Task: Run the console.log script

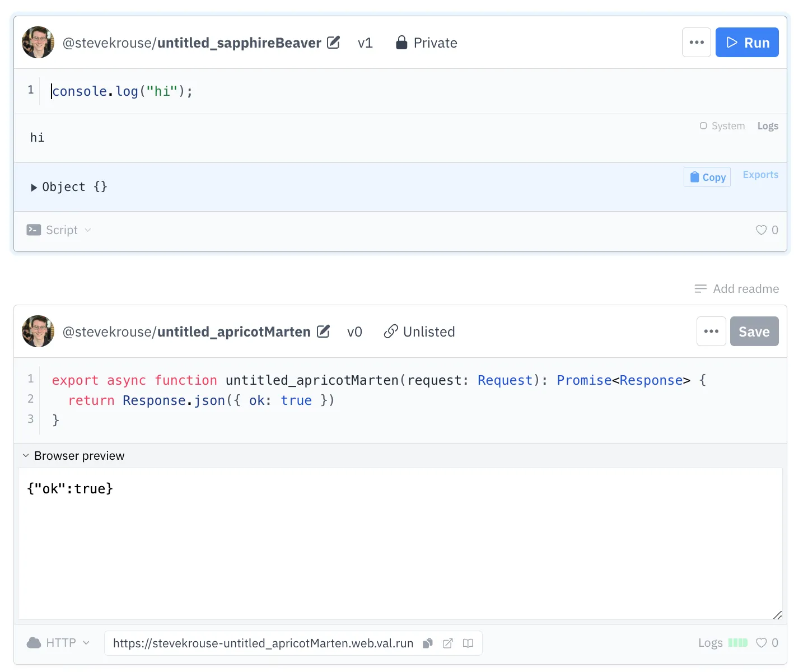Action: (x=747, y=42)
